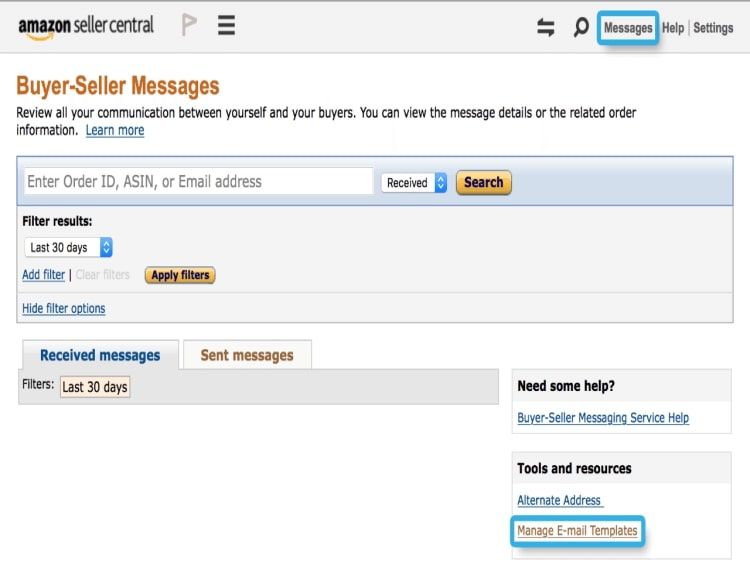Collapse filters via Hide filter options
This screenshot has width=750, height=570.
coord(64,308)
